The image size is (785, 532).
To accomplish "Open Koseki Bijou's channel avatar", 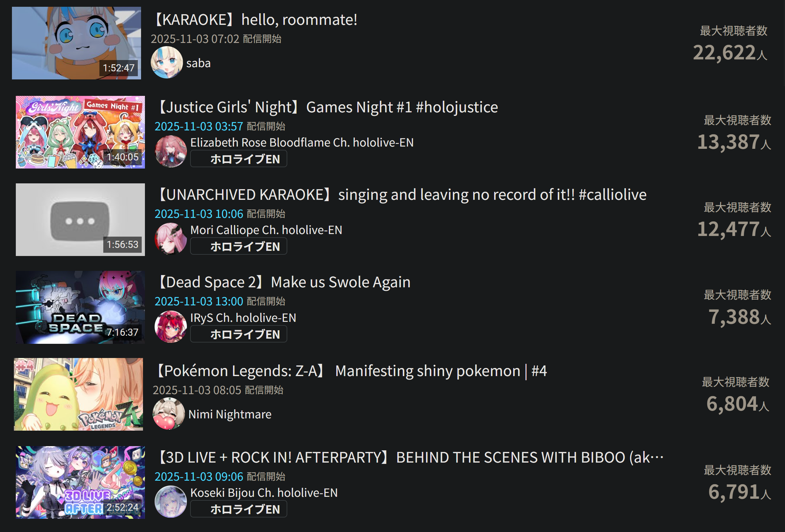I will pos(170,502).
